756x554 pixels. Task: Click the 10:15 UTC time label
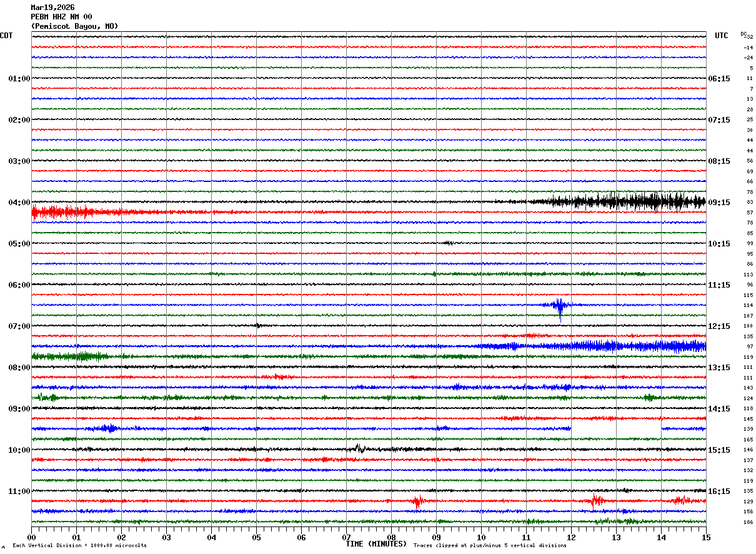point(719,244)
